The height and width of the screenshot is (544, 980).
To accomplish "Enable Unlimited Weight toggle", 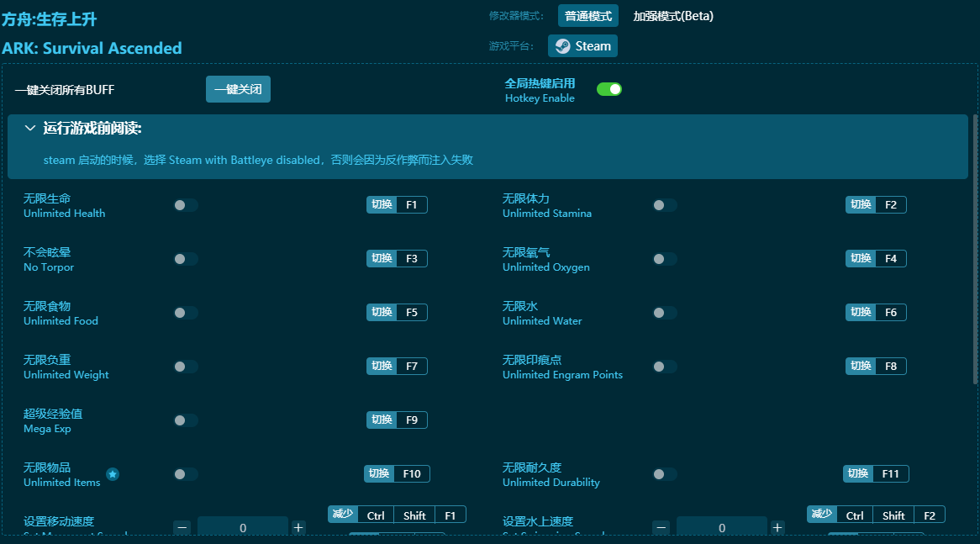I will (x=186, y=367).
